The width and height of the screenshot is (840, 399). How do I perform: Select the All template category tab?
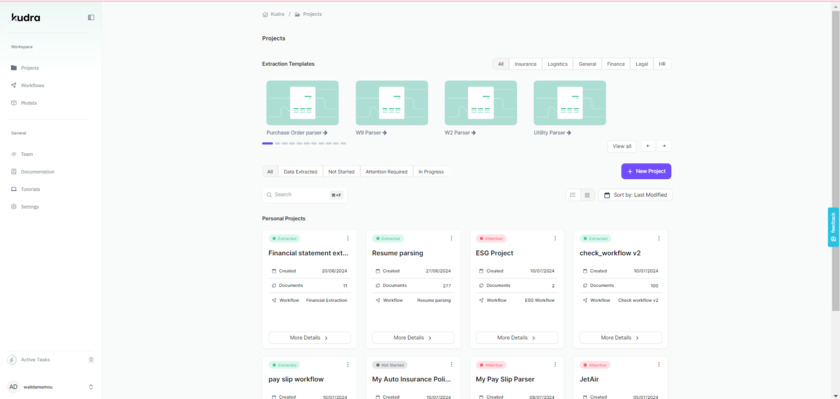[501, 64]
